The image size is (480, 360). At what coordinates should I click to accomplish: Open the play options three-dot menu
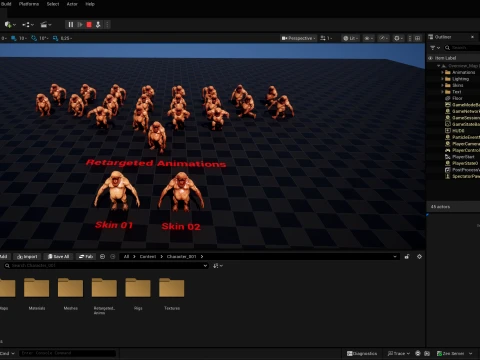click(107, 25)
